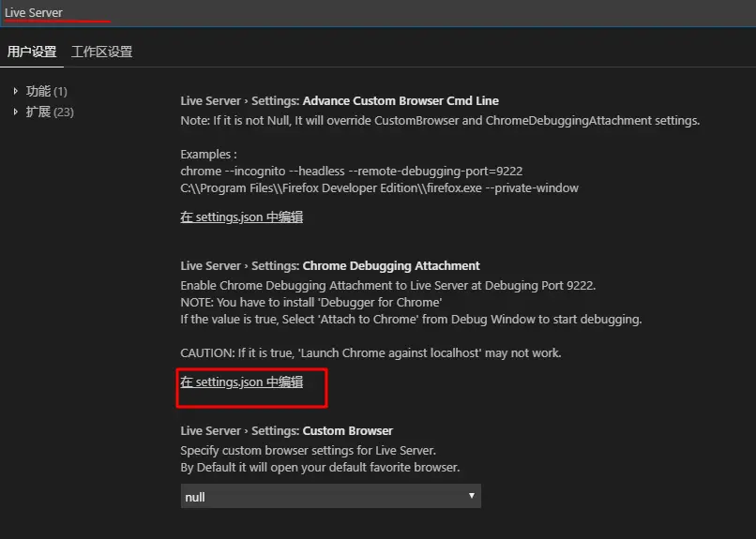Viewport: 756px width, 539px height.
Task: Open settings.json link under Chrome Debugging Attachment
Action: pyautogui.click(x=242, y=382)
